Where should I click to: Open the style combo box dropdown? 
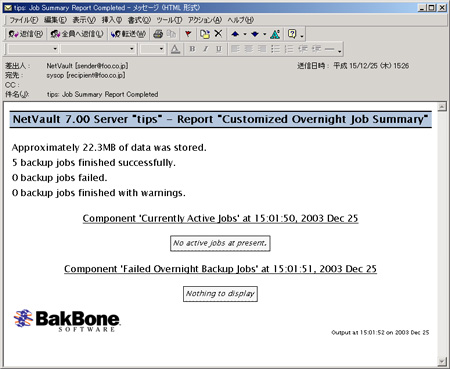coord(55,49)
